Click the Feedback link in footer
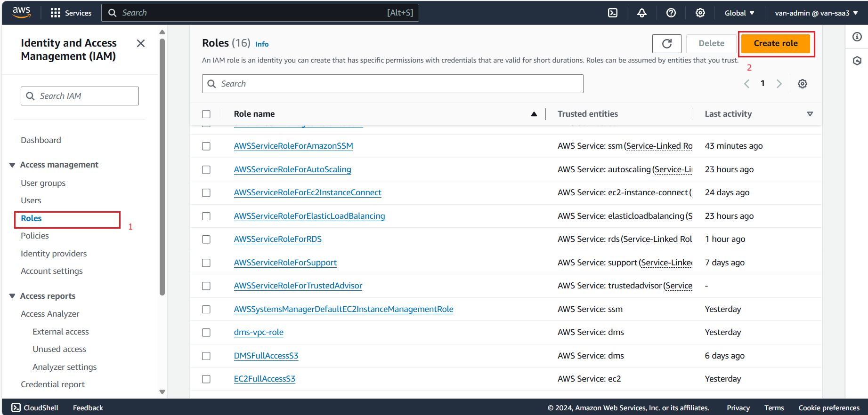 click(88, 408)
